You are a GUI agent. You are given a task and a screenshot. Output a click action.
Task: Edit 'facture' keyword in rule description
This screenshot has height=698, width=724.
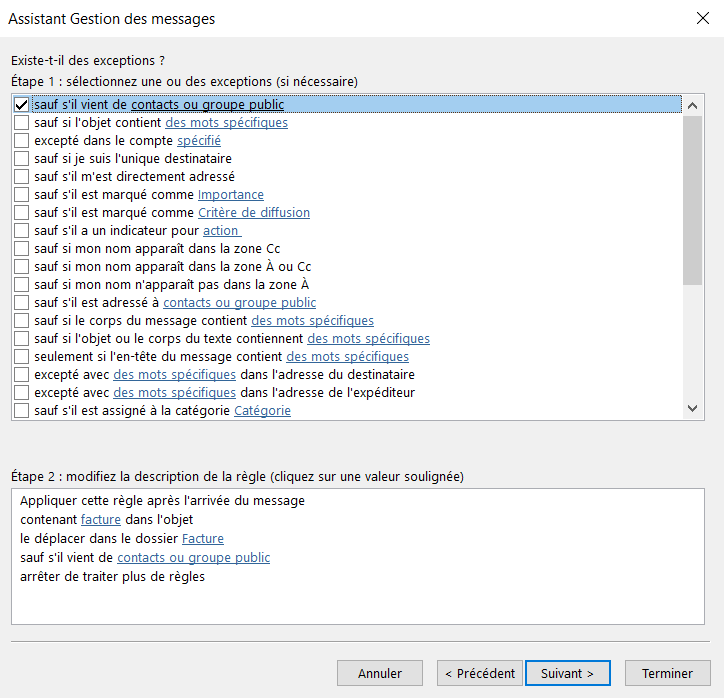pyautogui.click(x=101, y=520)
